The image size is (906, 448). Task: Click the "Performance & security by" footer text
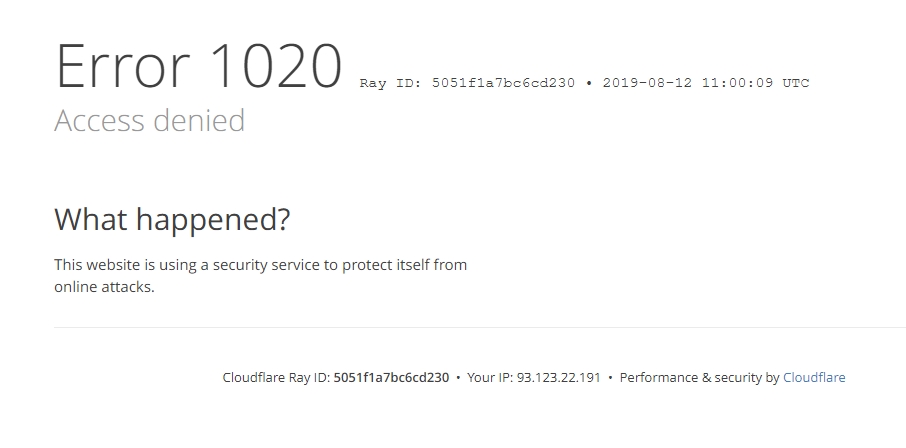pos(699,378)
